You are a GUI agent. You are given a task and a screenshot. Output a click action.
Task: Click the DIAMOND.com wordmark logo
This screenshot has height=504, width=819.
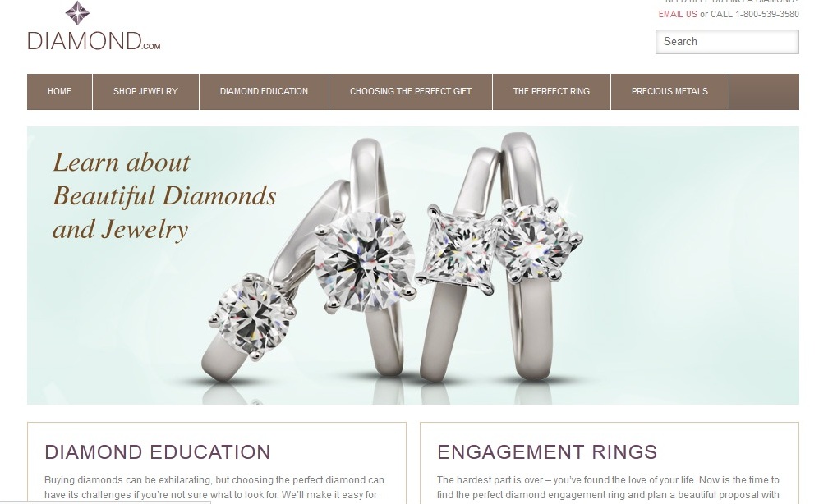(94, 41)
